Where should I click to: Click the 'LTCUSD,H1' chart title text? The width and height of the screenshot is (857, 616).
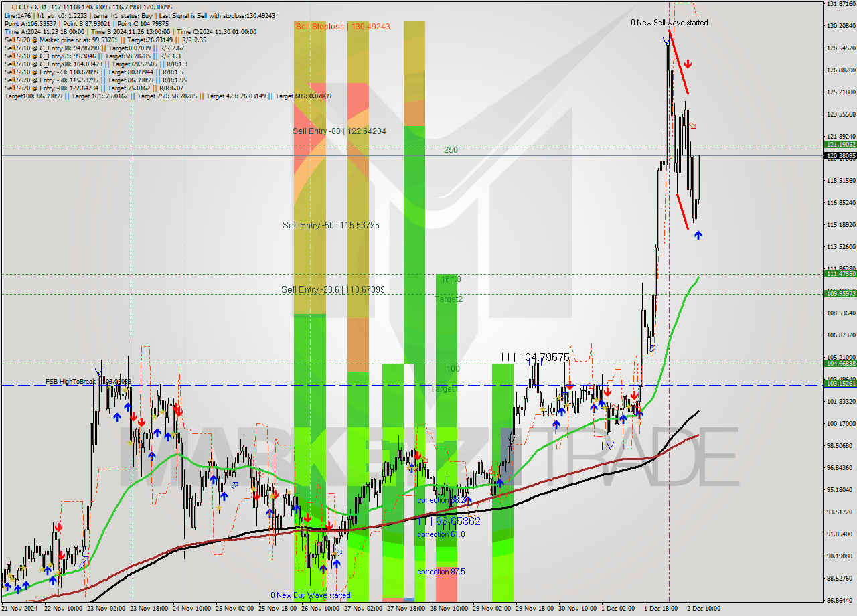click(x=29, y=7)
